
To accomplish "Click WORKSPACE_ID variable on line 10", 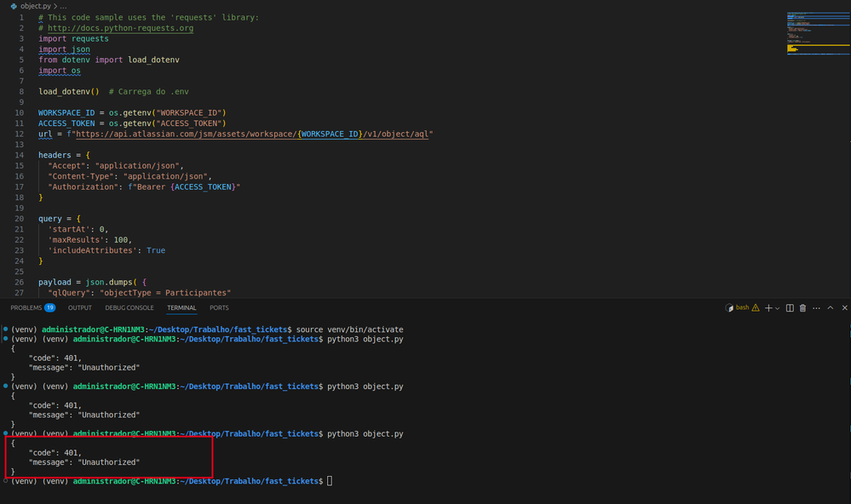I will (x=66, y=113).
